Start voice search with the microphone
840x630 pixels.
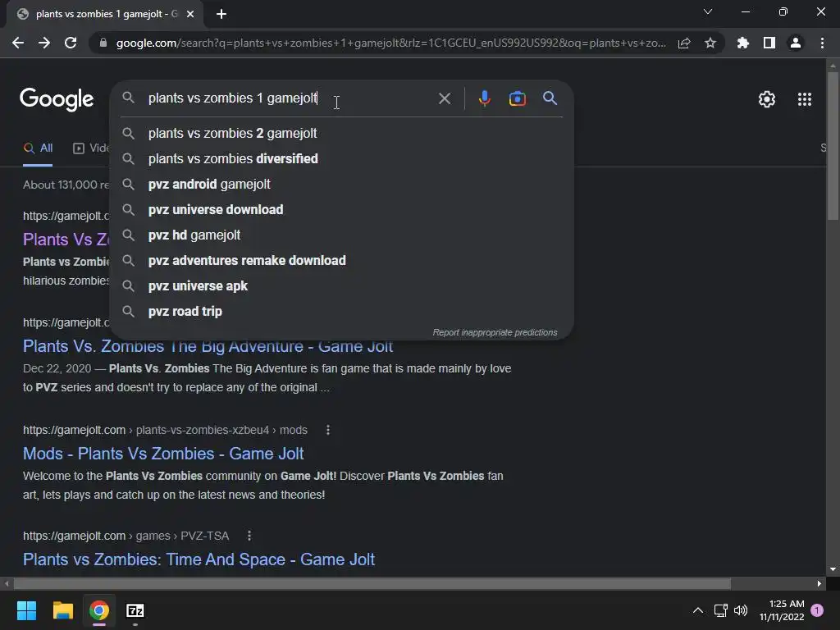click(484, 98)
